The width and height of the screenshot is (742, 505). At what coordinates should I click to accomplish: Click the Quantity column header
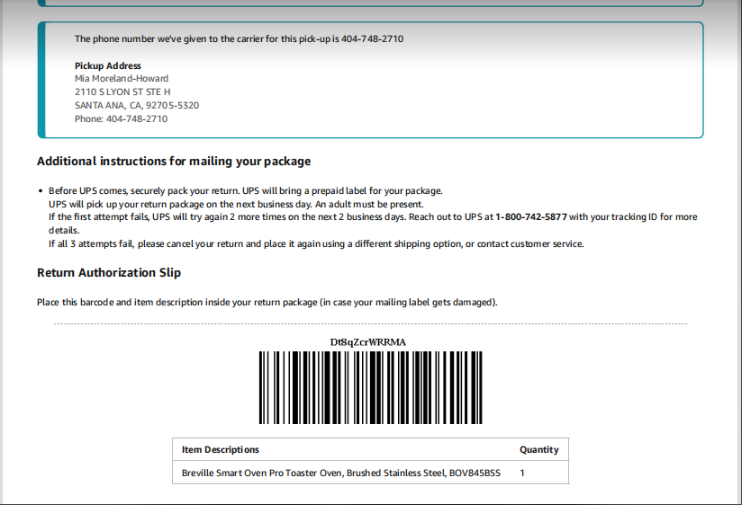(539, 450)
